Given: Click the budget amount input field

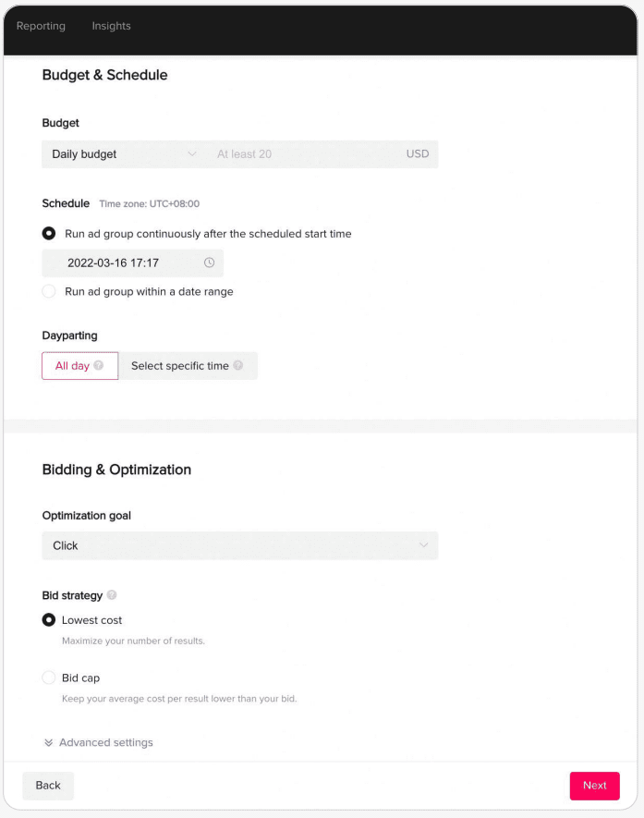Looking at the screenshot, I should click(x=305, y=154).
